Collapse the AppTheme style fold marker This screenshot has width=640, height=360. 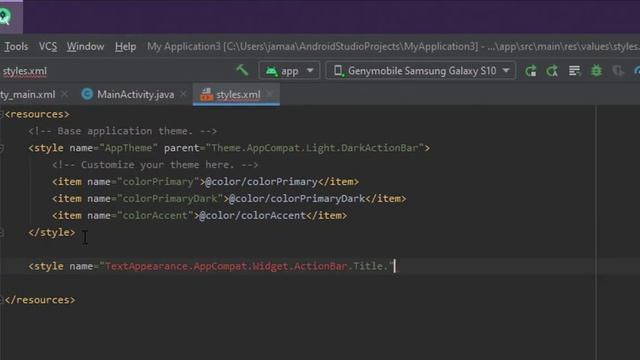2,148
